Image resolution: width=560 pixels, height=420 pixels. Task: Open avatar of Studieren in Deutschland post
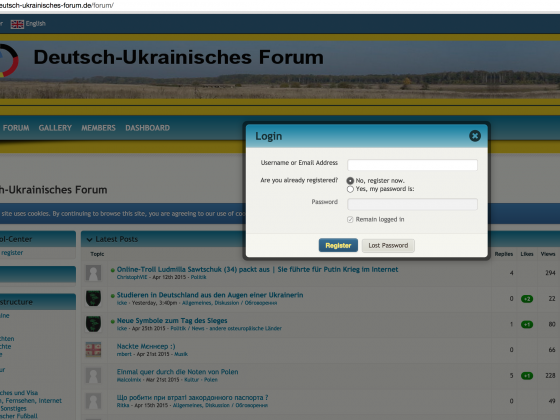click(x=93, y=298)
